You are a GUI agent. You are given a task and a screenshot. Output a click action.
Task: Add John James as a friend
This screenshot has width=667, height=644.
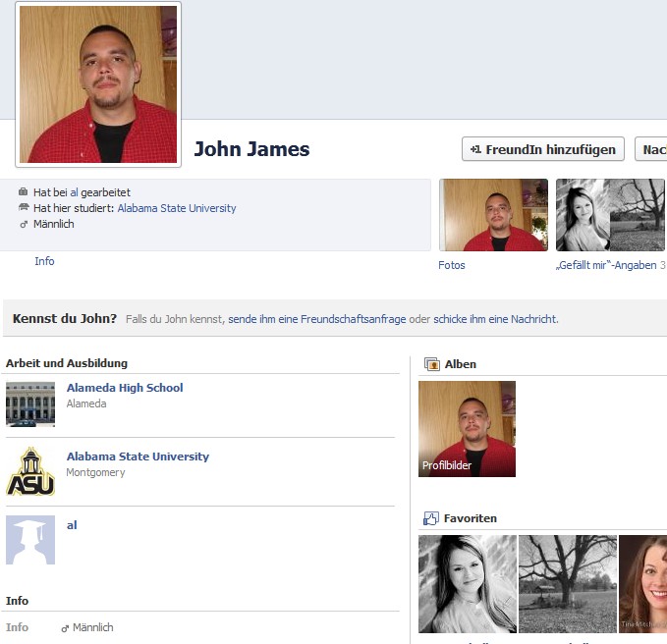click(x=543, y=149)
